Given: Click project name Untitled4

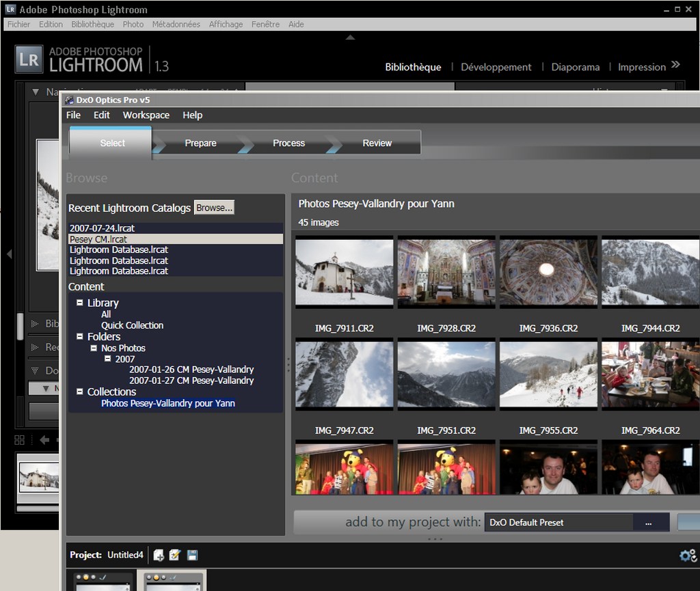Looking at the screenshot, I should [x=125, y=555].
